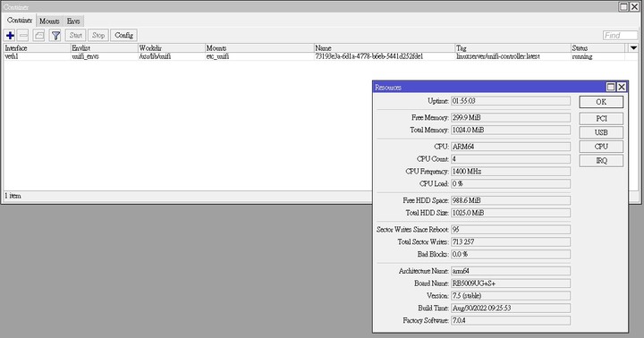Click the Board Name field
Image resolution: width=644 pixels, height=338 pixels.
pos(511,283)
